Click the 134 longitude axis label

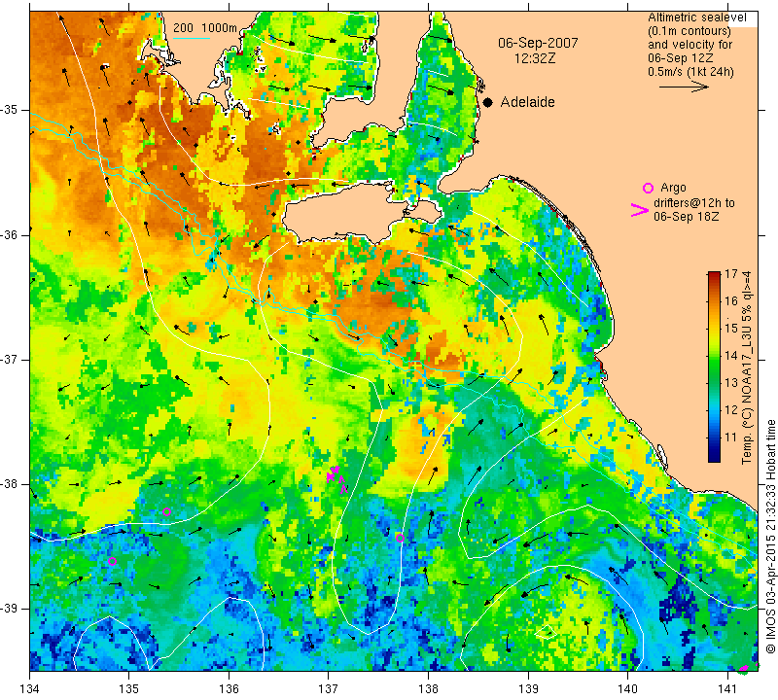pos(30,688)
